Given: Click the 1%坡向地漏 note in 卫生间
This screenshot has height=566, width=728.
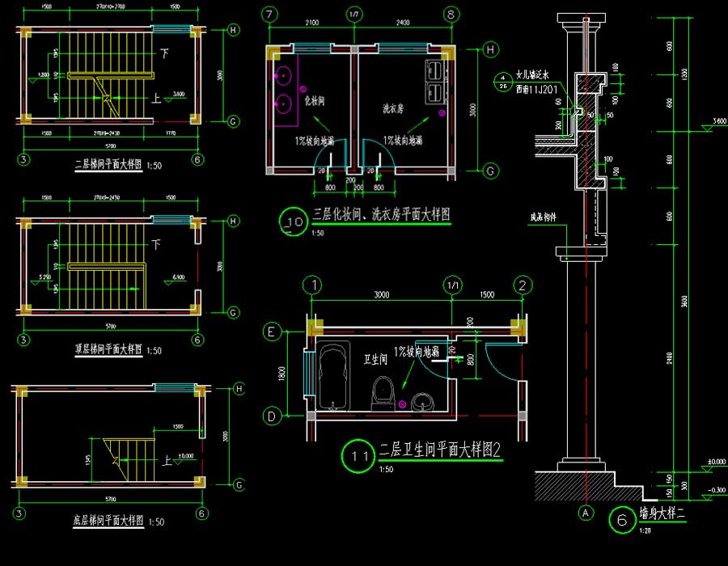Looking at the screenshot, I should pos(416,352).
